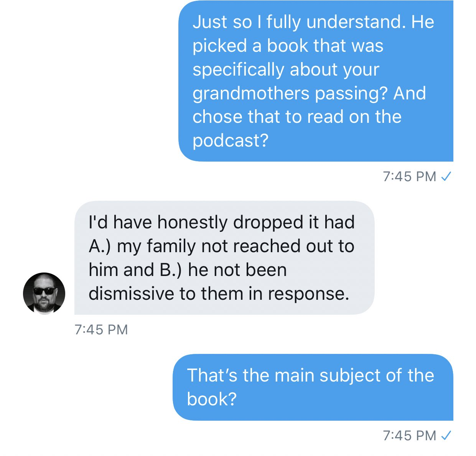Image resolution: width=476 pixels, height=456 pixels.
Task: Click "A.)" in the gray reply
Action: tap(100, 246)
